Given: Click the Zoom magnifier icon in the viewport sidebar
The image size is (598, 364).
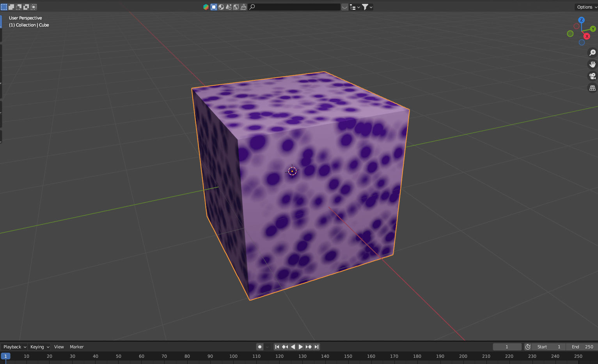Looking at the screenshot, I should tap(592, 52).
